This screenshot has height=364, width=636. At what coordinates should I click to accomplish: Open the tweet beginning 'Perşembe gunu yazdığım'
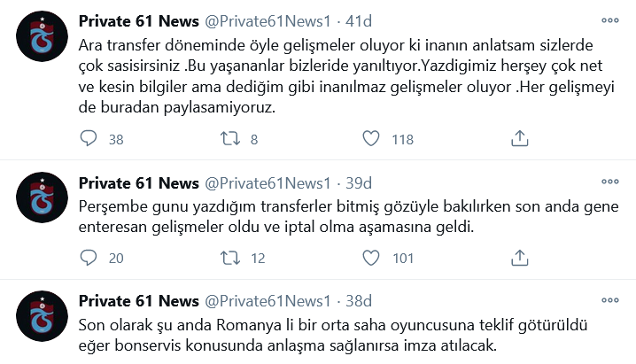click(348, 216)
